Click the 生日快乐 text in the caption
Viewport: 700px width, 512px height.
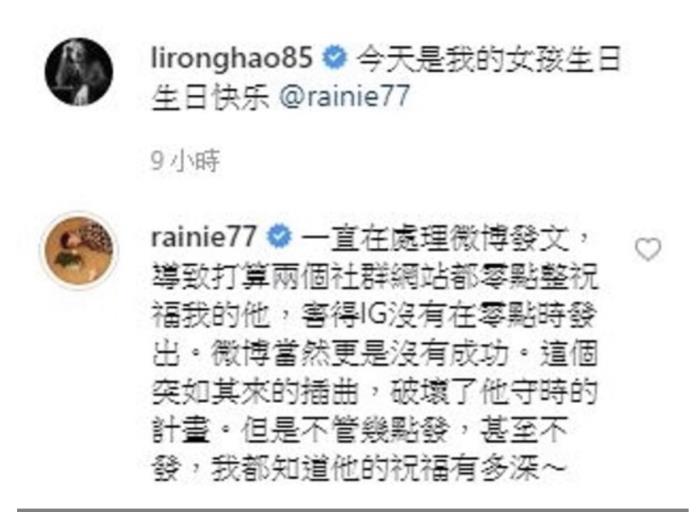coord(211,97)
